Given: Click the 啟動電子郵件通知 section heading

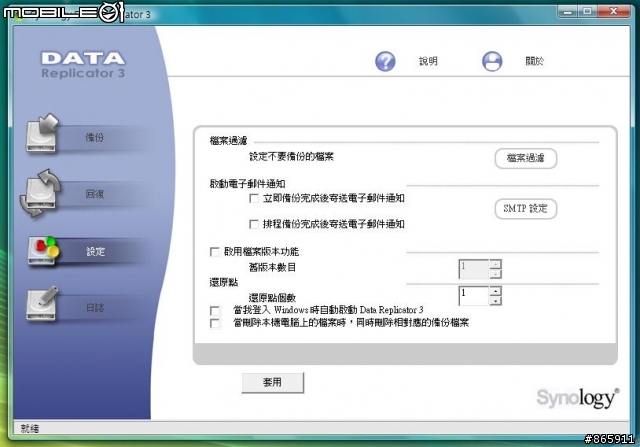Looking at the screenshot, I should [247, 184].
